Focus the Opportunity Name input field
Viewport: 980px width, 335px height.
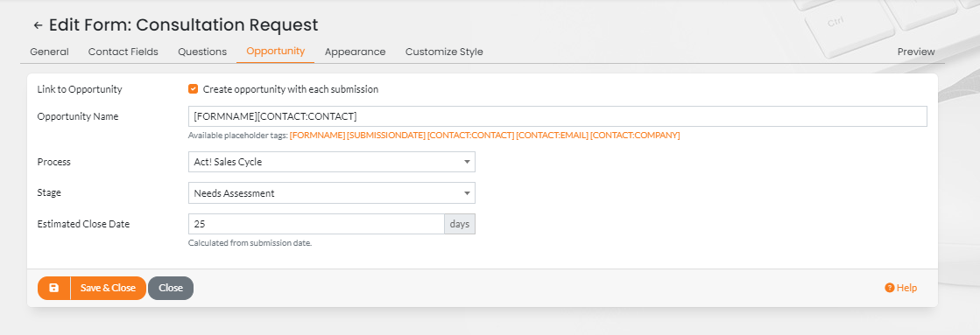[558, 116]
